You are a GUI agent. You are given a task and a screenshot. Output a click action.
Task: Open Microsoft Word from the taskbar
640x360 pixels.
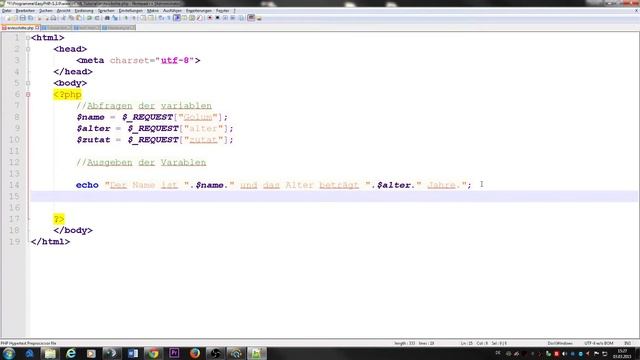133,353
